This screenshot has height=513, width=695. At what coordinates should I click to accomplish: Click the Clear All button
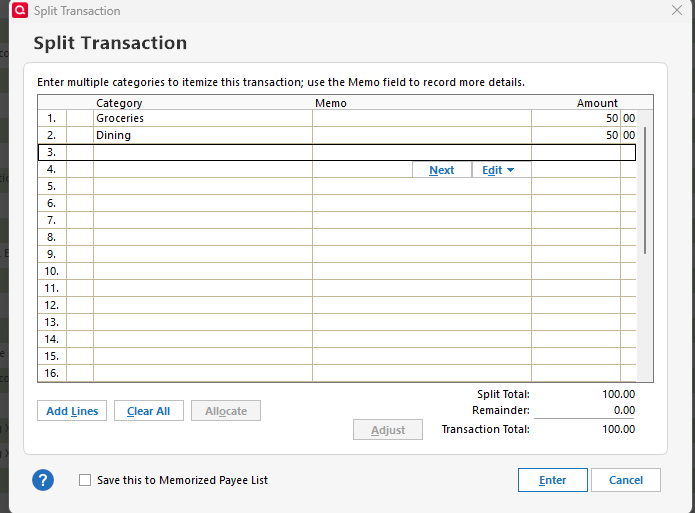(x=148, y=411)
